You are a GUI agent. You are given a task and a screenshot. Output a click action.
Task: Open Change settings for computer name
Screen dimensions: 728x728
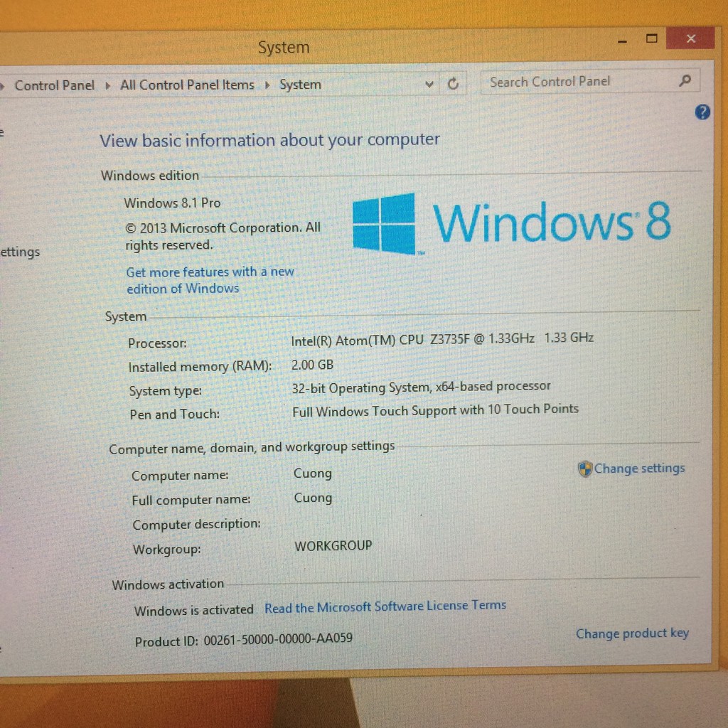[x=639, y=469]
